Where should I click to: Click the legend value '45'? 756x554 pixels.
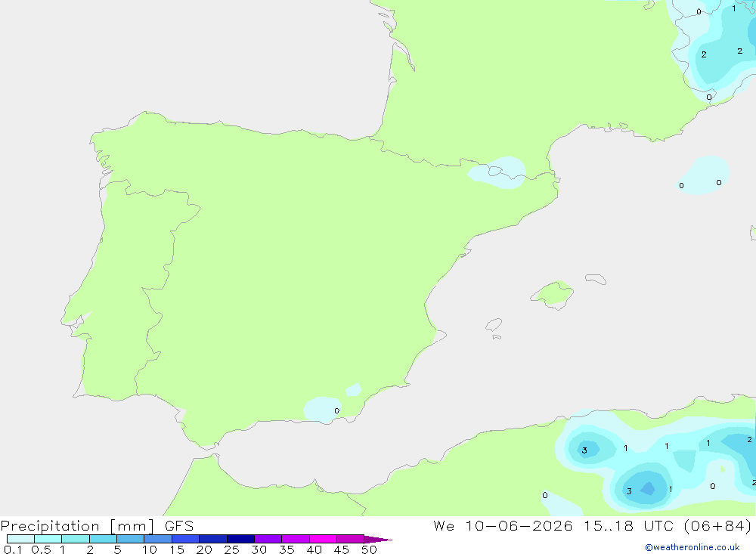tap(342, 549)
